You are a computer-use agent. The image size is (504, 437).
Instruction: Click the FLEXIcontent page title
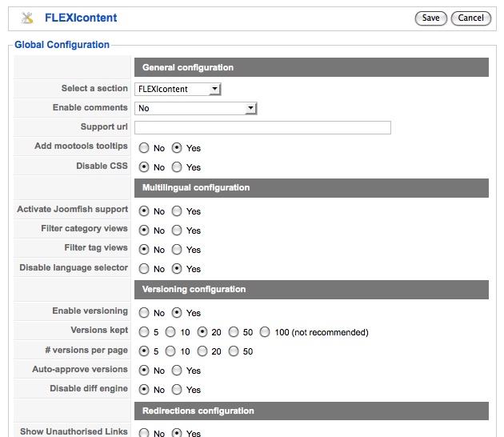81,18
